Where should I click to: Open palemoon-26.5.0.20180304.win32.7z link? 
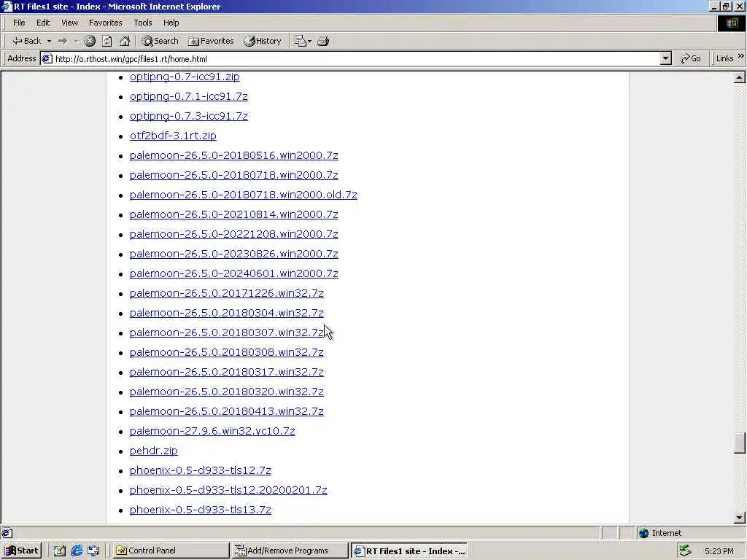tap(227, 313)
